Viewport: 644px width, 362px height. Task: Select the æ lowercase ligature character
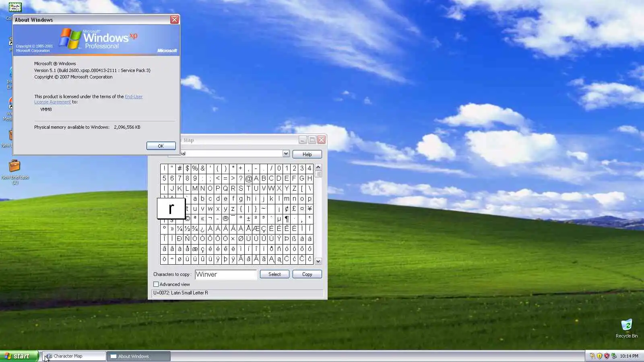pos(195,249)
